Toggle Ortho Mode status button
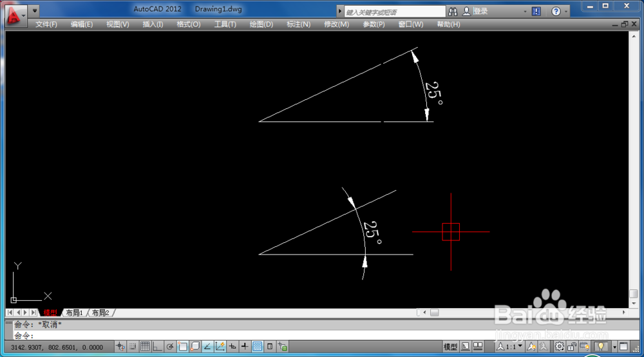Image resolution: width=644 pixels, height=357 pixels. tap(157, 347)
